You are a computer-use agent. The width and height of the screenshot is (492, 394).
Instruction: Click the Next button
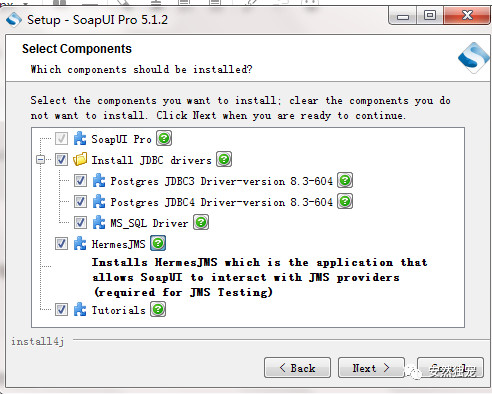371,368
